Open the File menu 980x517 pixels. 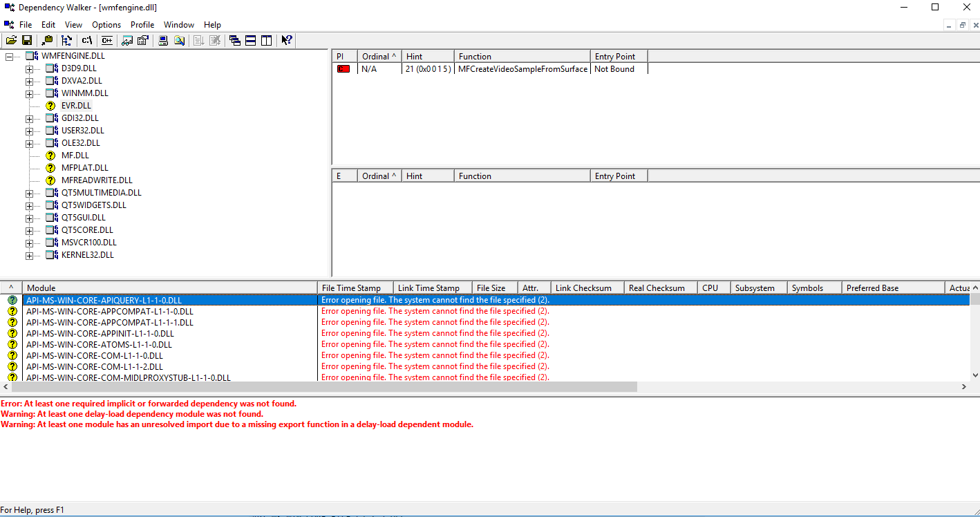pyautogui.click(x=26, y=24)
